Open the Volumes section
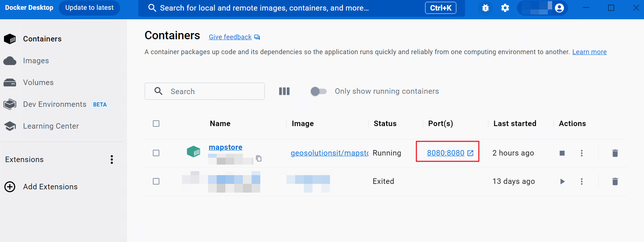Screen dimensions: 644x242 tap(38, 82)
